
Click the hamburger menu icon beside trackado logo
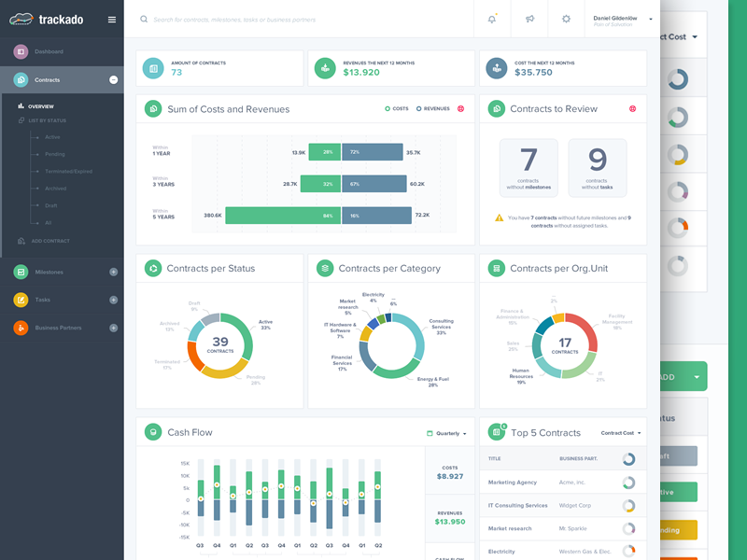112,19
